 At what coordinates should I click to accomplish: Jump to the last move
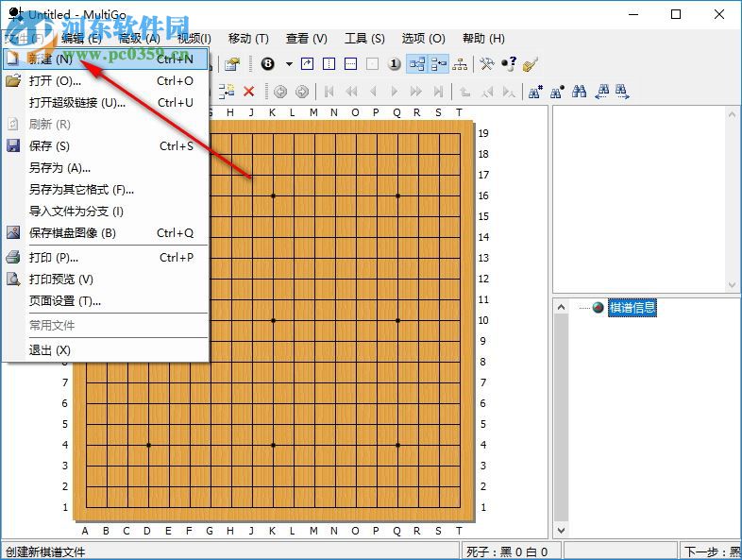[x=438, y=91]
